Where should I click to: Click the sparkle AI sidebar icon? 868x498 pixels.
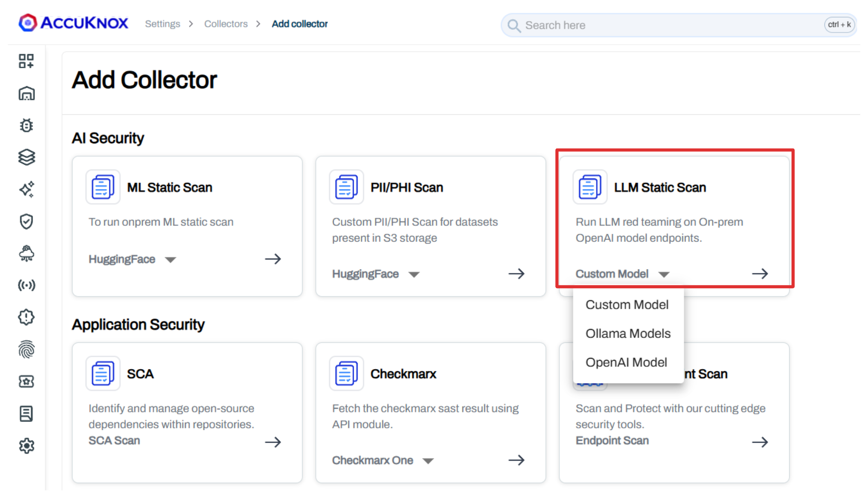pyautogui.click(x=26, y=189)
